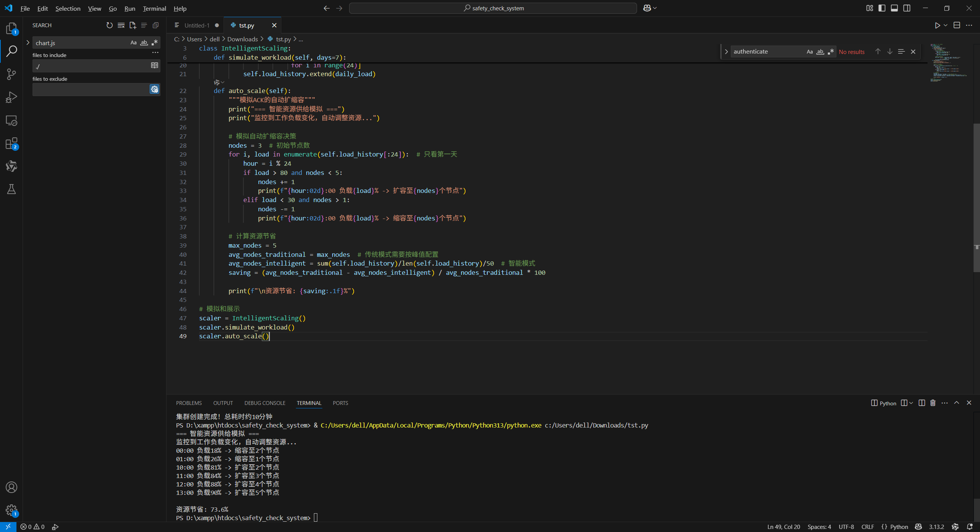The width and height of the screenshot is (980, 532).
Task: Open the Explorer view in activity bar
Action: pos(11,28)
